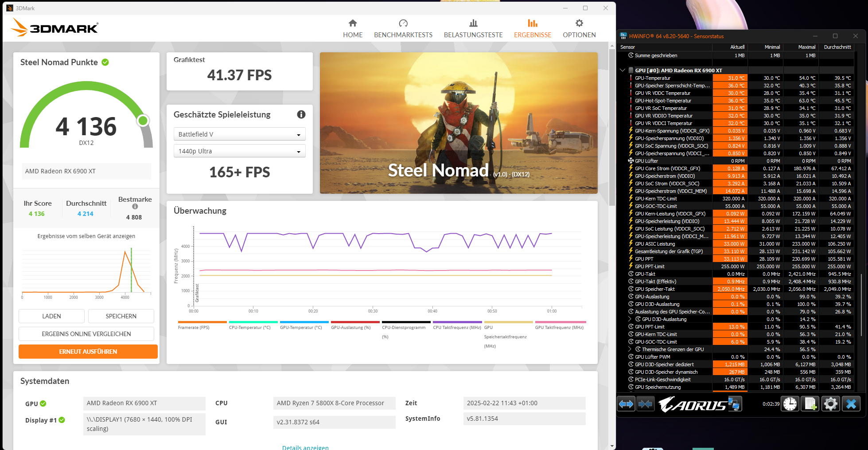Select the GPU Speichernutzung sensor row
This screenshot has width=868, height=450.
[x=737, y=387]
